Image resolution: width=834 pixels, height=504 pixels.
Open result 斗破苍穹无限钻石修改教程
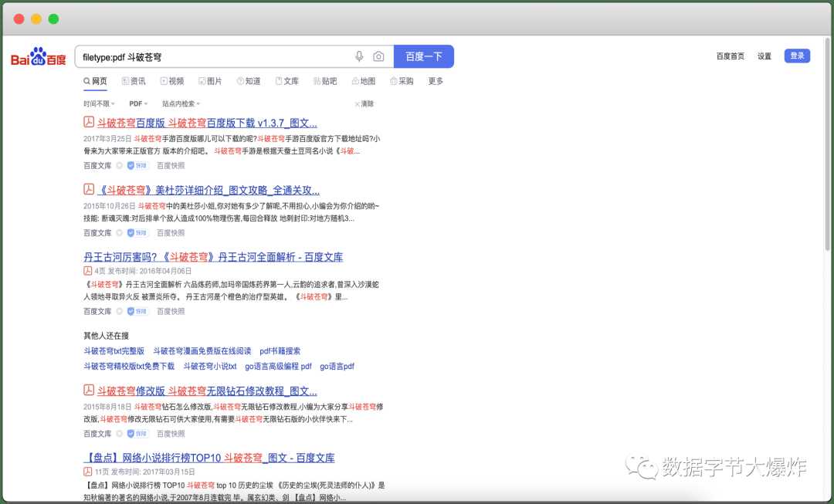(207, 391)
